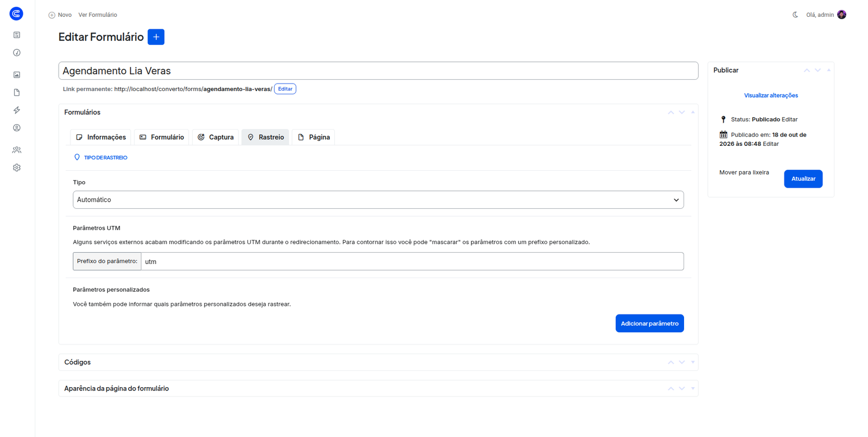Viewport: 868px width, 437px height.
Task: Open the dashboard gauge icon in the sidebar
Action: 17,53
